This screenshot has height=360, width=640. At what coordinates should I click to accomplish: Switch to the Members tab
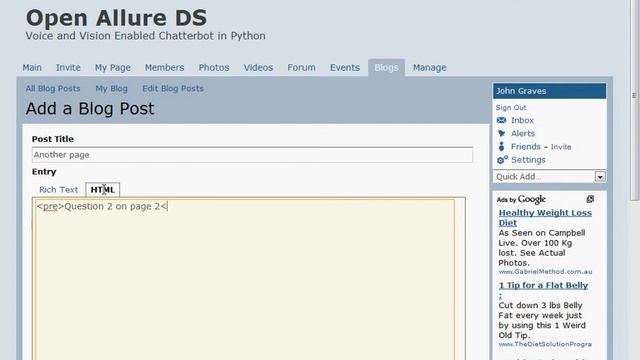click(164, 68)
